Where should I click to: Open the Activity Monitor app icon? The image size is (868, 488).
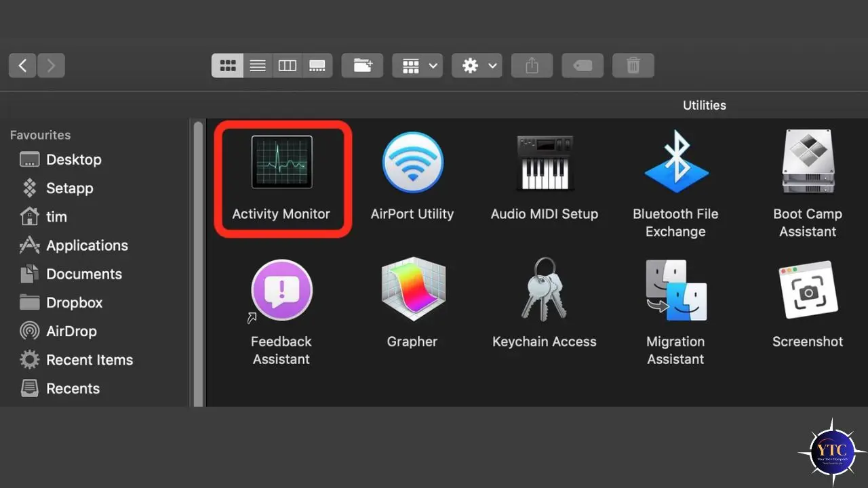click(281, 162)
